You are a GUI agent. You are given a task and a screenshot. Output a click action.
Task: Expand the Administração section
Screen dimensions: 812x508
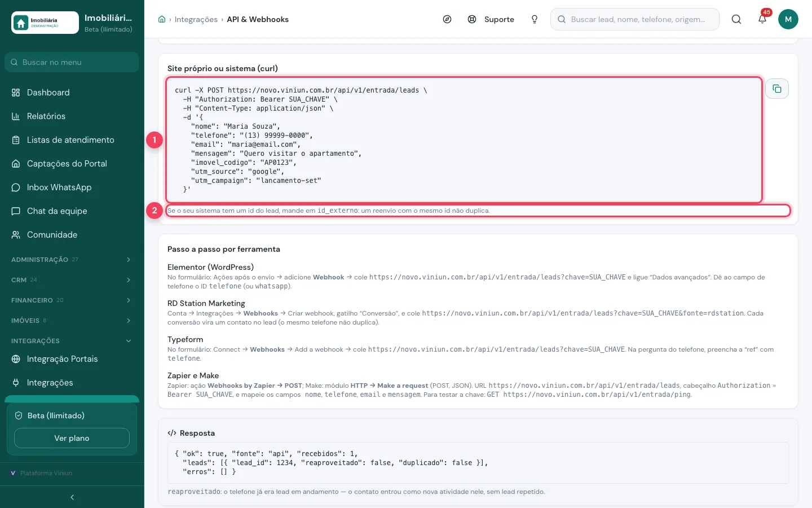tap(72, 260)
